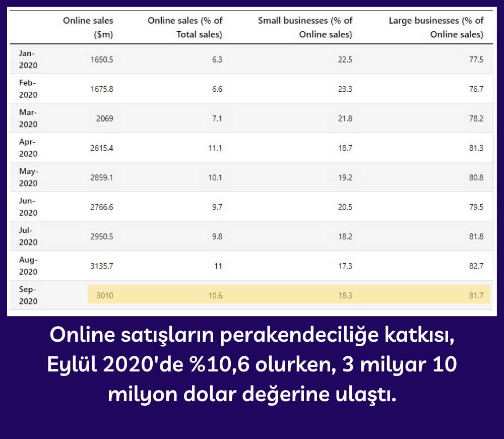Select the Jan-2020 row label
504x439 pixels.
28,59
